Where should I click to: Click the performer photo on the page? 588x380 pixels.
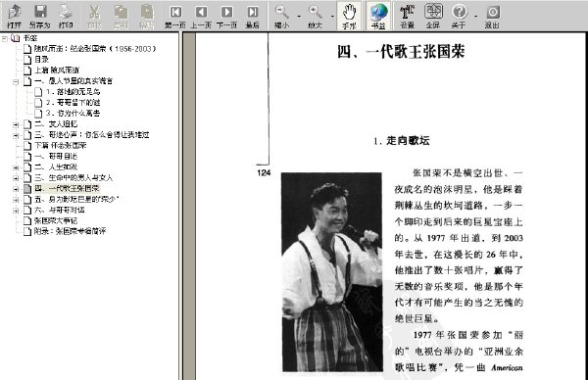332,272
